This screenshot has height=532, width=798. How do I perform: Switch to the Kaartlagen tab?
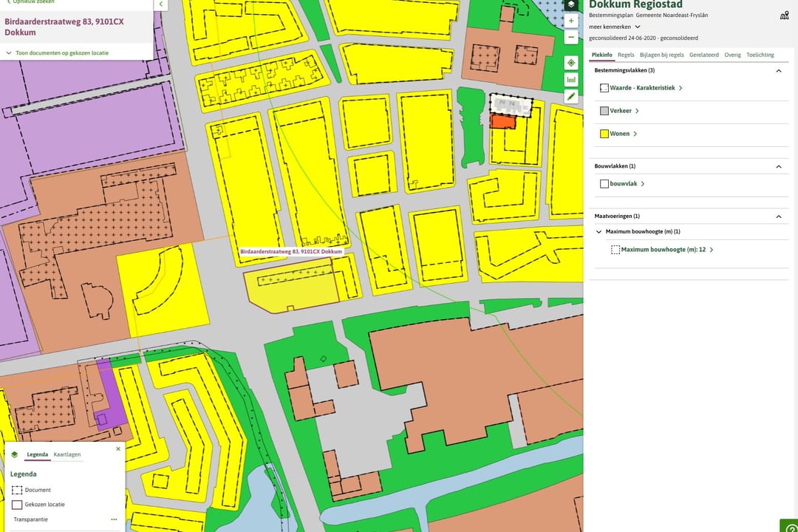67,454
